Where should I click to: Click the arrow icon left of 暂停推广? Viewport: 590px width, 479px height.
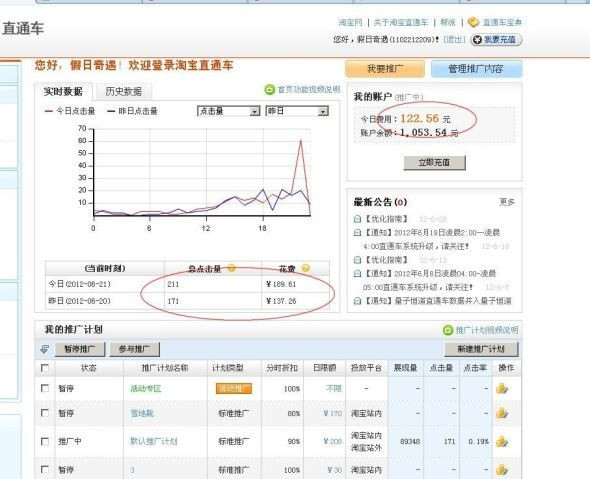point(44,349)
